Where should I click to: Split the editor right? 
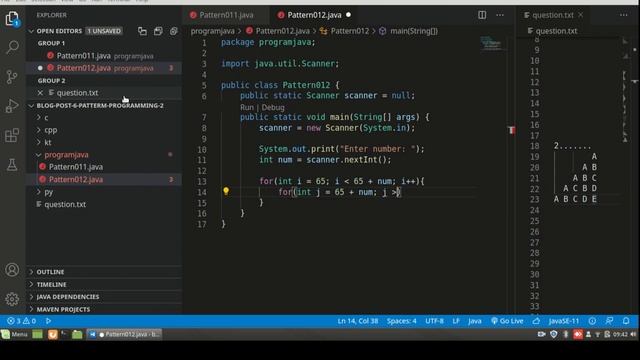(x=482, y=15)
